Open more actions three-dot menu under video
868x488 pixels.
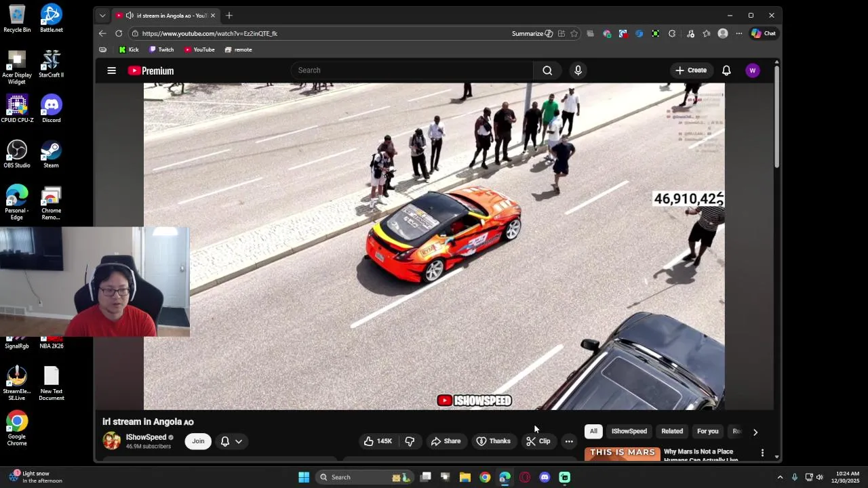[569, 441]
